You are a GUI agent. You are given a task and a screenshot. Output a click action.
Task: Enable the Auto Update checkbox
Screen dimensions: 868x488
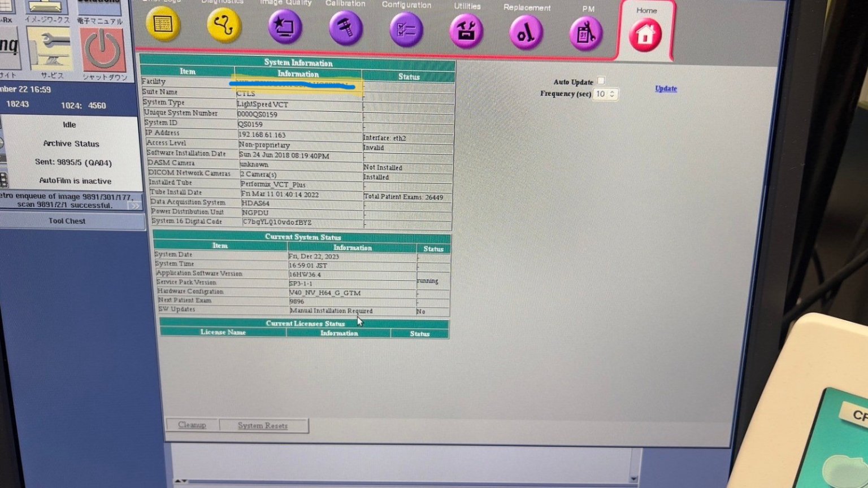(x=601, y=81)
